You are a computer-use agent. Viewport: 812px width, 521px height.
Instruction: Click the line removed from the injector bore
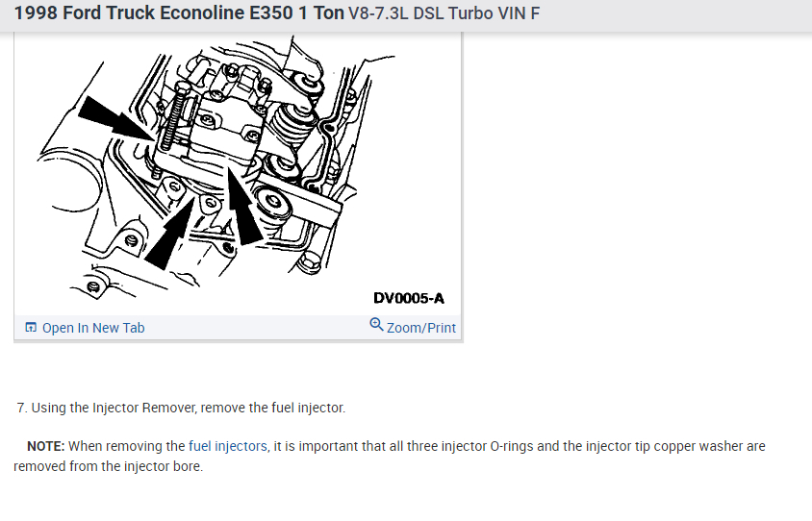pos(108,466)
